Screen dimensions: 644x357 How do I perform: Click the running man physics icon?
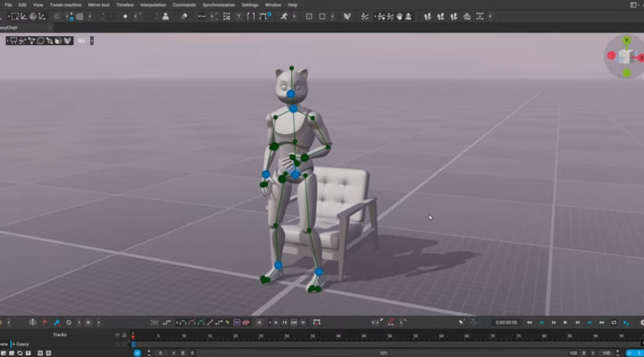point(284,16)
